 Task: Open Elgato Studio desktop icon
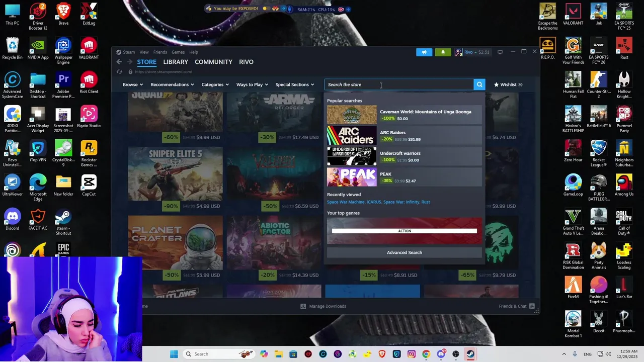tap(89, 117)
